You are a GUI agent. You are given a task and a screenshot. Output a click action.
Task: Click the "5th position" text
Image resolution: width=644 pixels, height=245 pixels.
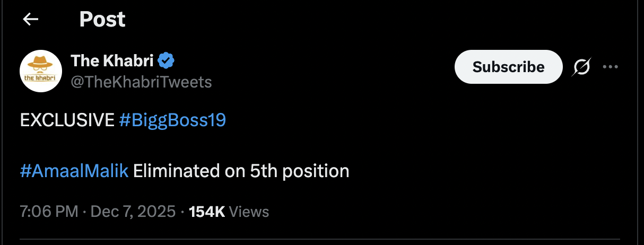click(299, 171)
